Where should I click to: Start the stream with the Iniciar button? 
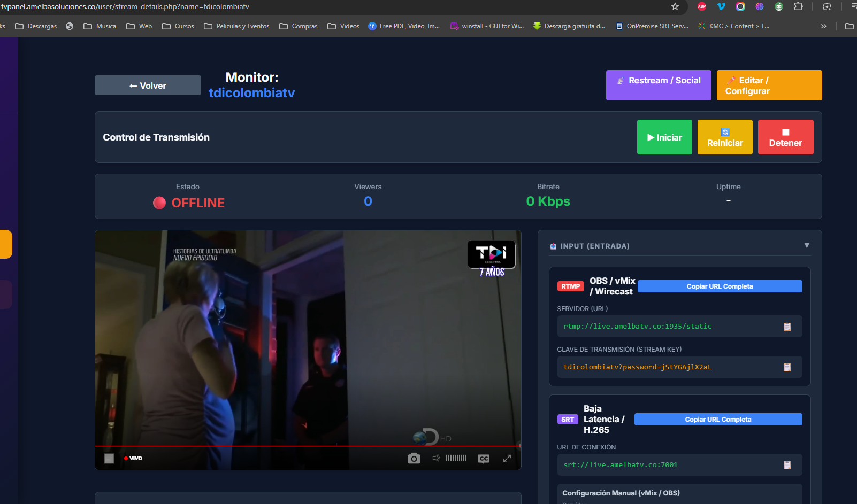point(664,137)
